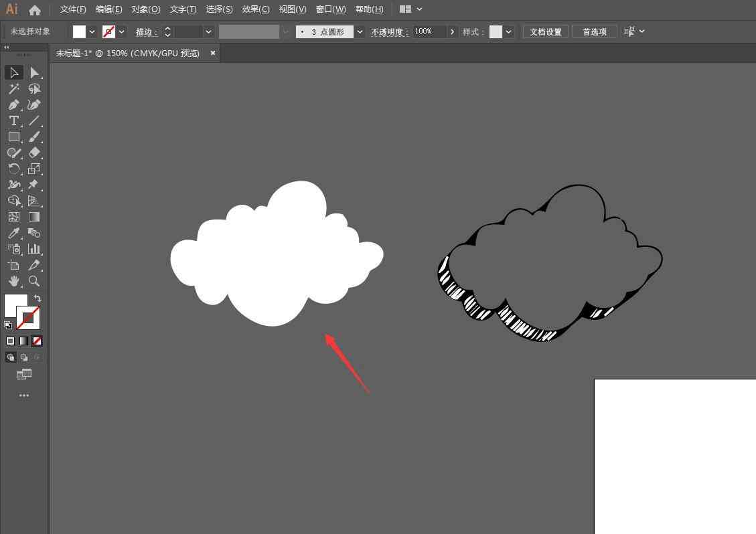Change screen mode
Image resolution: width=756 pixels, height=534 pixels.
click(x=24, y=374)
